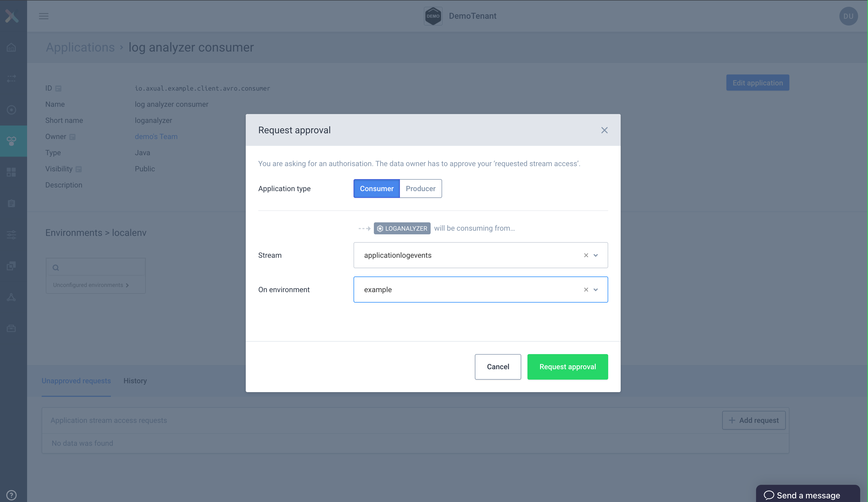This screenshot has height=502, width=868.
Task: Click the 'loganalyzer' short name value
Action: click(153, 121)
